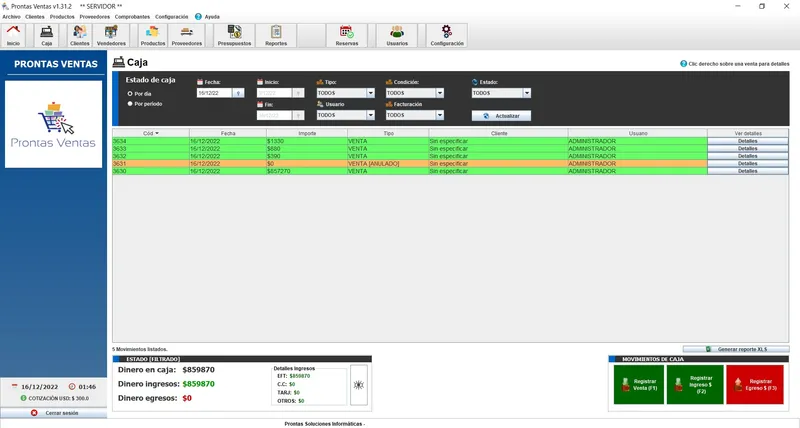
Task: Select the Por día radio button
Action: pyautogui.click(x=130, y=94)
